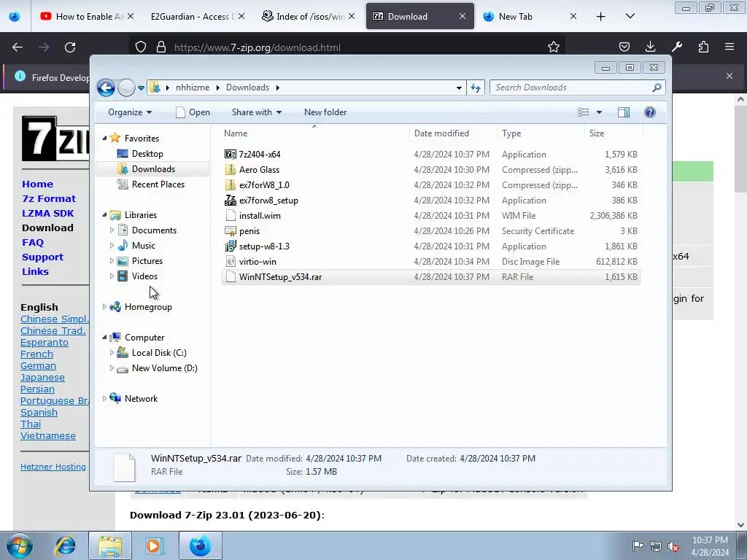Sort files by Size column header
This screenshot has height=560, width=747.
(614, 133)
